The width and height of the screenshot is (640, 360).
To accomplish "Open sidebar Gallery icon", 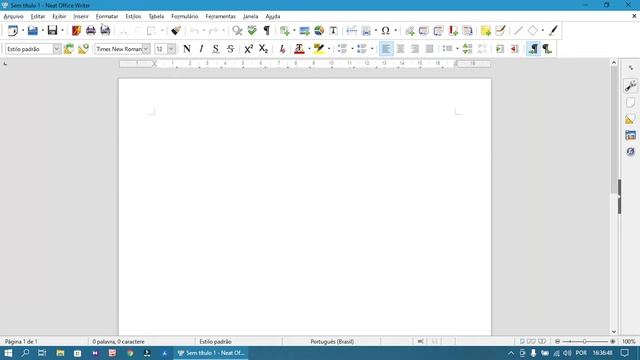I will pyautogui.click(x=630, y=135).
